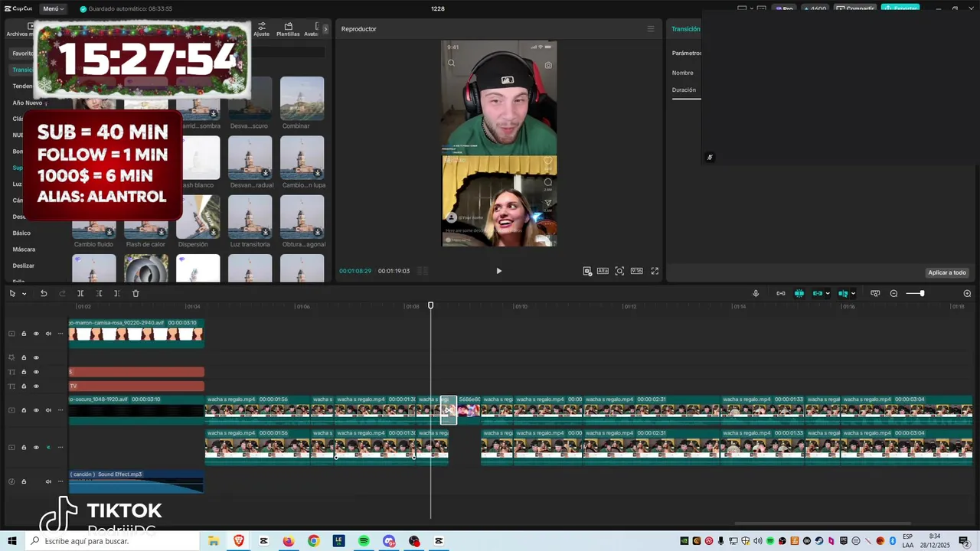Screen dimensions: 980x551
Task: Click the compare original icon beside Alta
Action: click(587, 271)
